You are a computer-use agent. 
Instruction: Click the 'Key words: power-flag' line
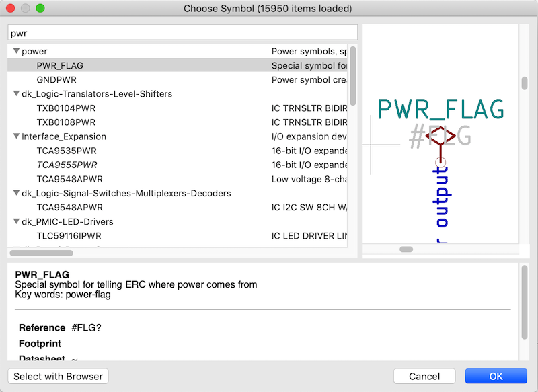pyautogui.click(x=63, y=295)
